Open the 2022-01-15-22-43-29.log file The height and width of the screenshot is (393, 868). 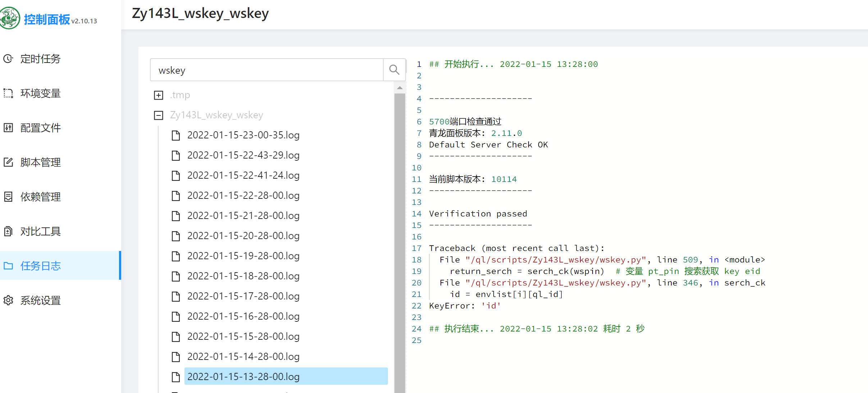[243, 155]
